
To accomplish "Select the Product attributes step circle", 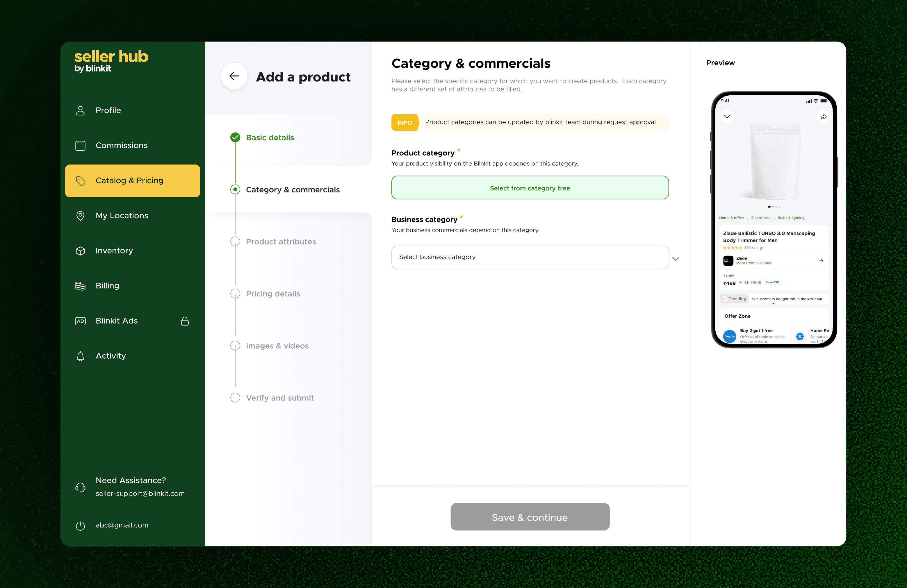I will 235,242.
